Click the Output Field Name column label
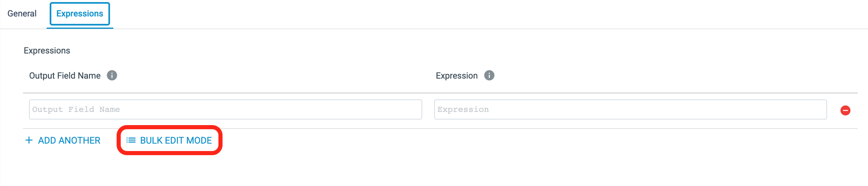 point(65,76)
